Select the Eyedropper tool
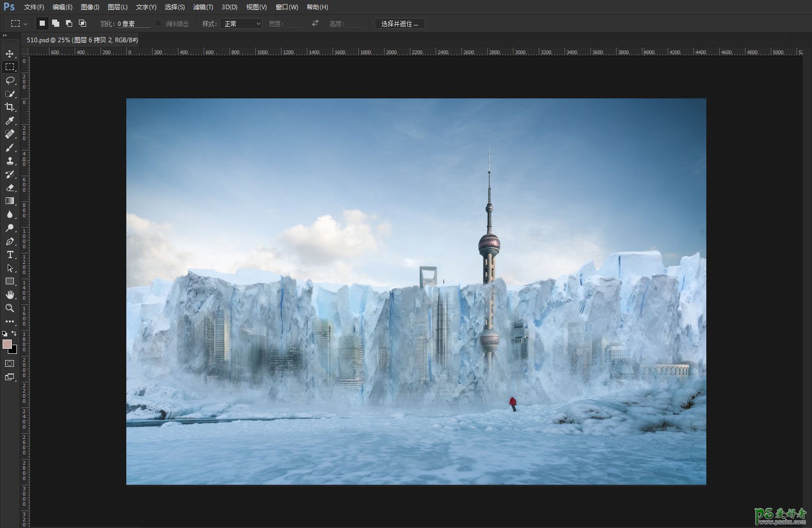Viewport: 812px width, 528px height. coord(10,121)
